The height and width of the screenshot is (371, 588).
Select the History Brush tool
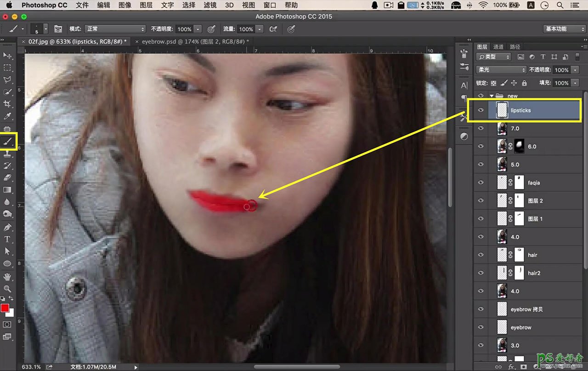pos(7,166)
